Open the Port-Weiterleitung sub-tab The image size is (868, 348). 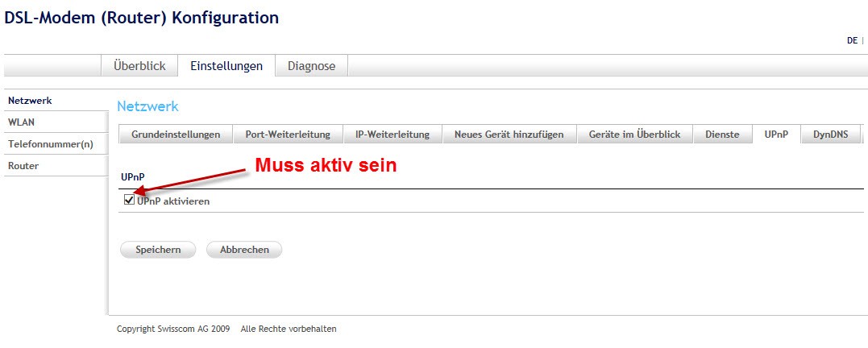pos(288,135)
